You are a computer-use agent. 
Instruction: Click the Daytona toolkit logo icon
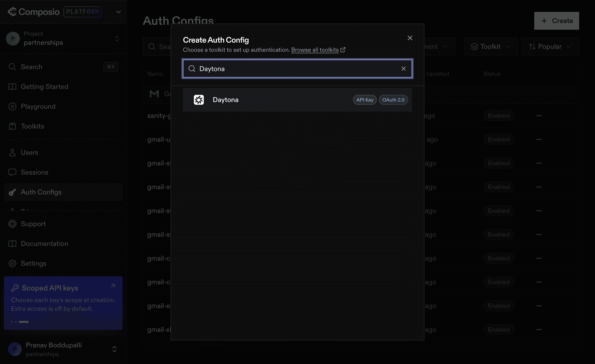199,100
